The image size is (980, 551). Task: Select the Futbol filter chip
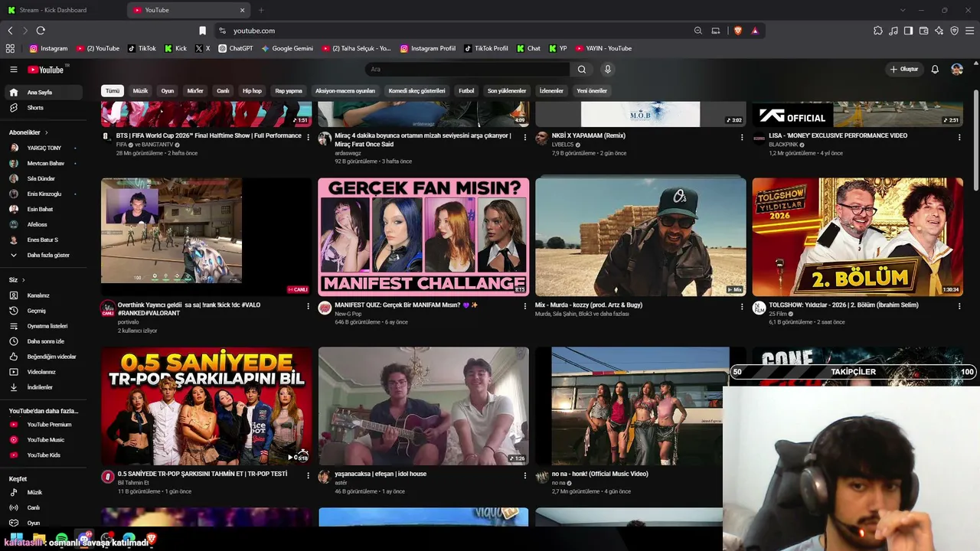(x=466, y=91)
